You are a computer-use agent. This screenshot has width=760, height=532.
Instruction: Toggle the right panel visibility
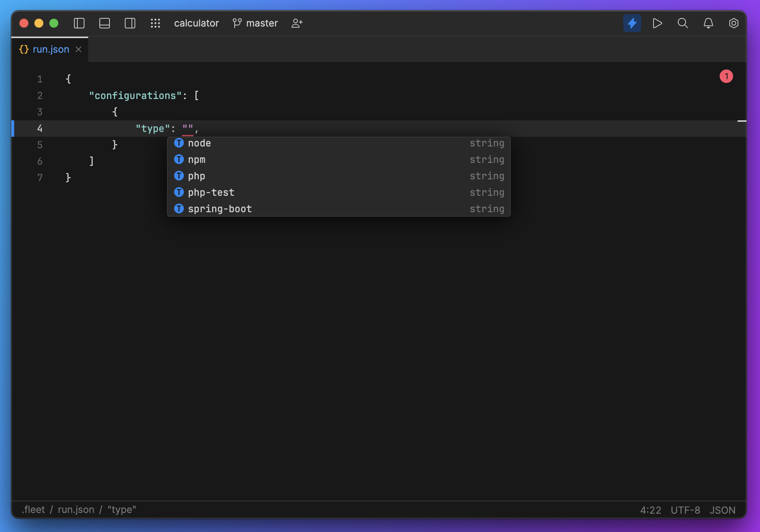pos(130,23)
